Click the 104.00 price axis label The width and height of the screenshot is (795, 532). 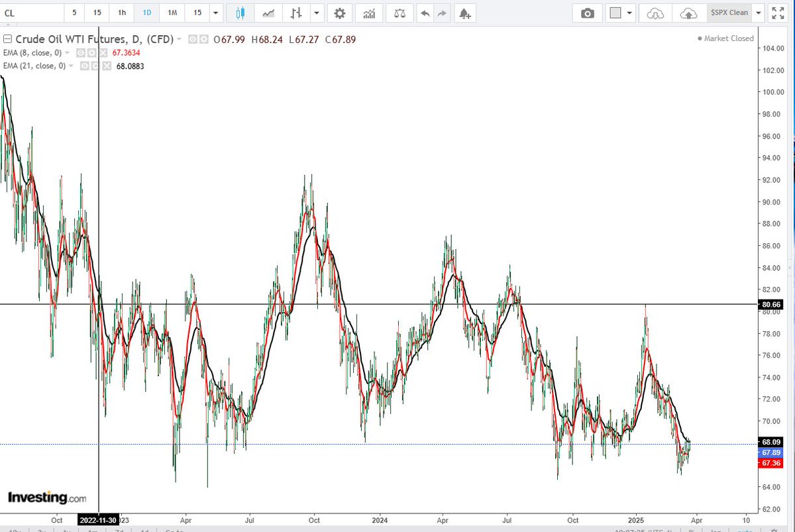772,48
